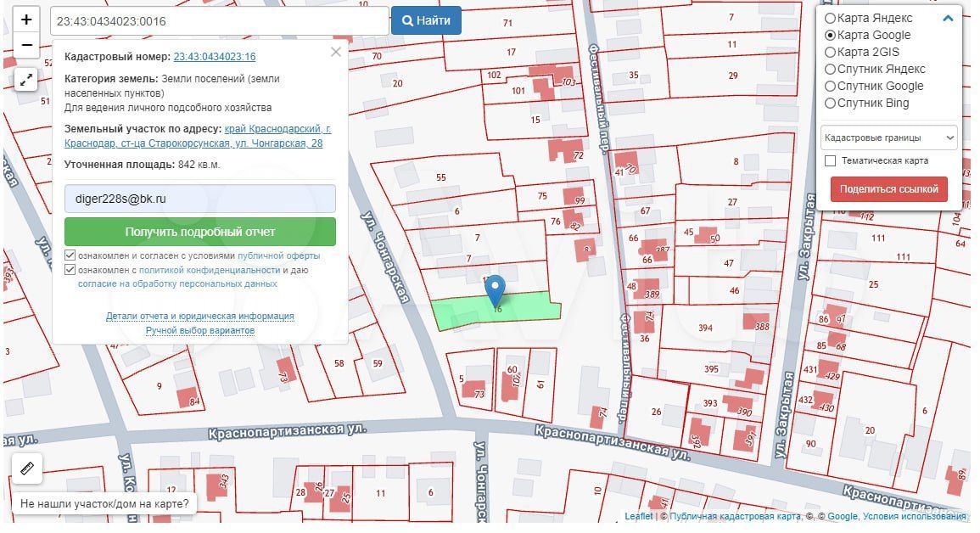
Task: Click Получить подробный отчет button
Action: click(200, 232)
